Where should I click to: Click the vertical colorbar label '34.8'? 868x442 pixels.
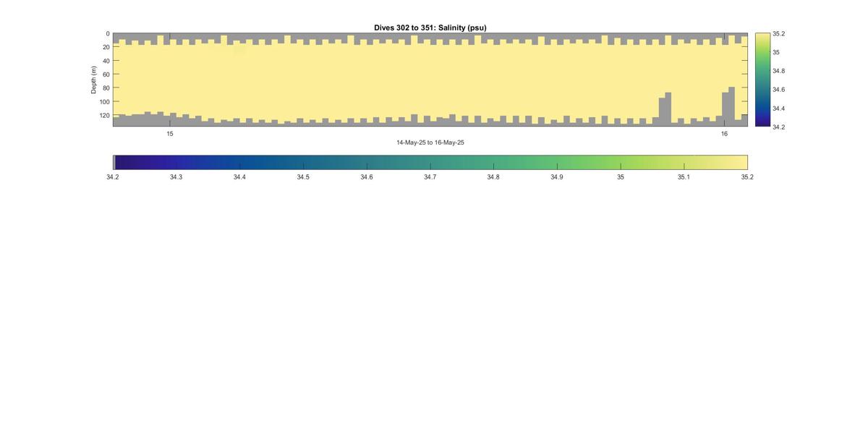pyautogui.click(x=778, y=71)
